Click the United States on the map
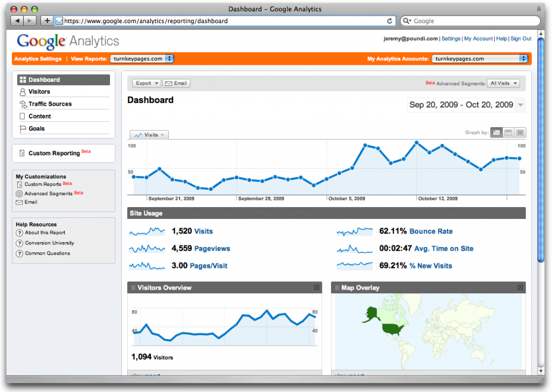The image size is (552, 392). tap(393, 329)
